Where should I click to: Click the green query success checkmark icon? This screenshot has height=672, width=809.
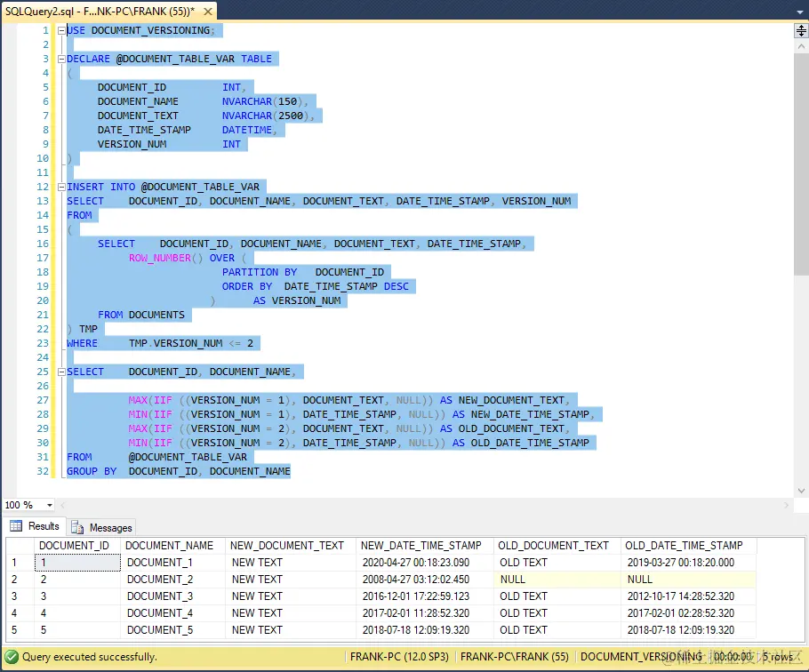[12, 657]
